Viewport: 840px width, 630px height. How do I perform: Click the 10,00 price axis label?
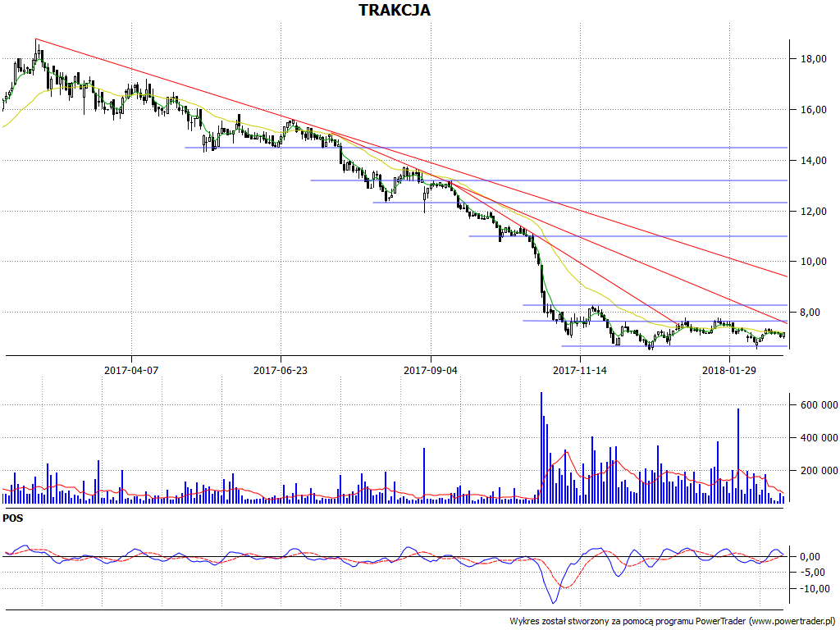813,262
